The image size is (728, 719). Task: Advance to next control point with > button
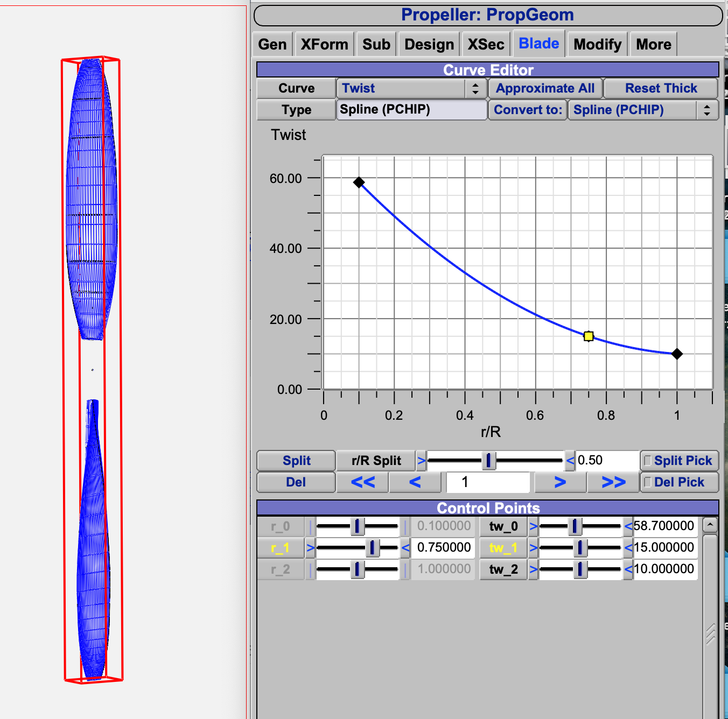pyautogui.click(x=560, y=482)
